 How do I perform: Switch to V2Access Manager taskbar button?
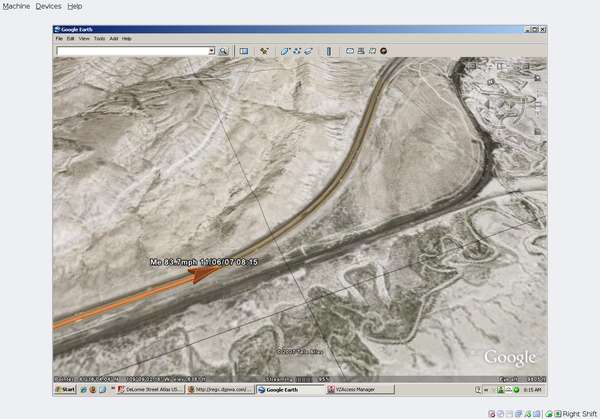[x=360, y=390]
